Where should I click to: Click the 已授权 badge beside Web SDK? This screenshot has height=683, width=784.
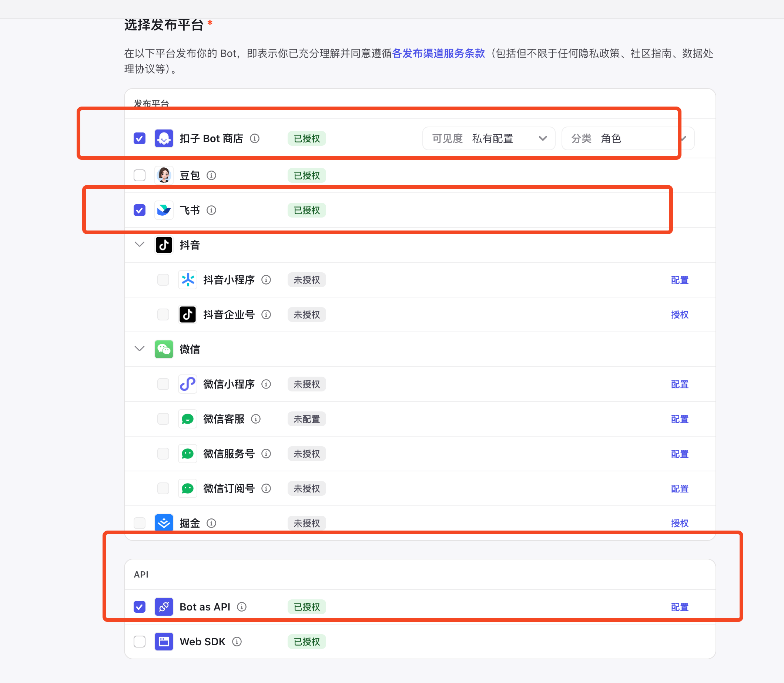306,642
